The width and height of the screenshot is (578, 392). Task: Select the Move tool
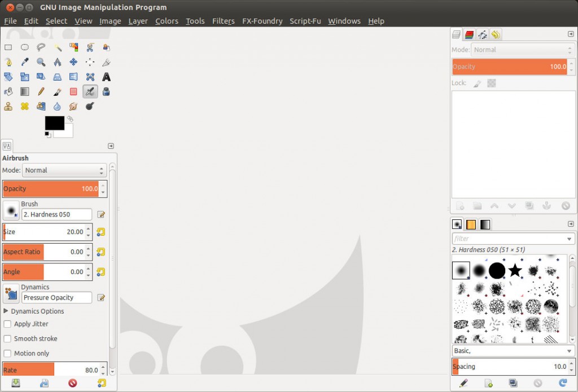[x=74, y=62]
